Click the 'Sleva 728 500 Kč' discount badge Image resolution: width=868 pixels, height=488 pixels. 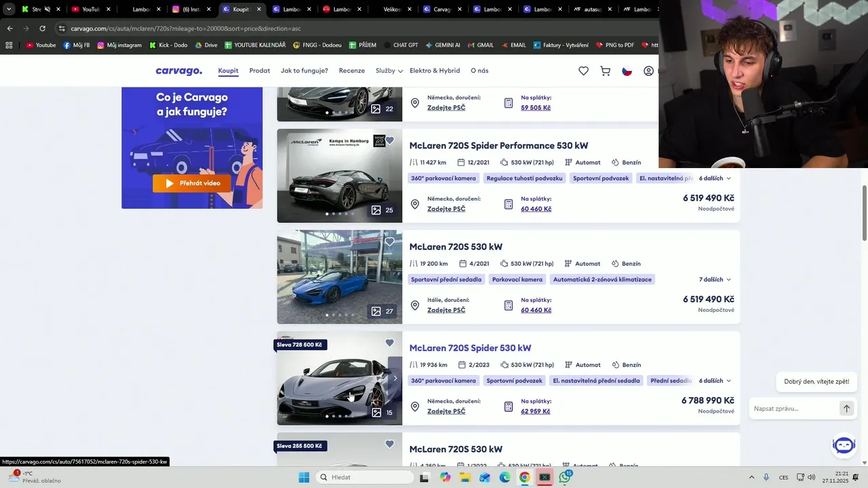(x=299, y=345)
